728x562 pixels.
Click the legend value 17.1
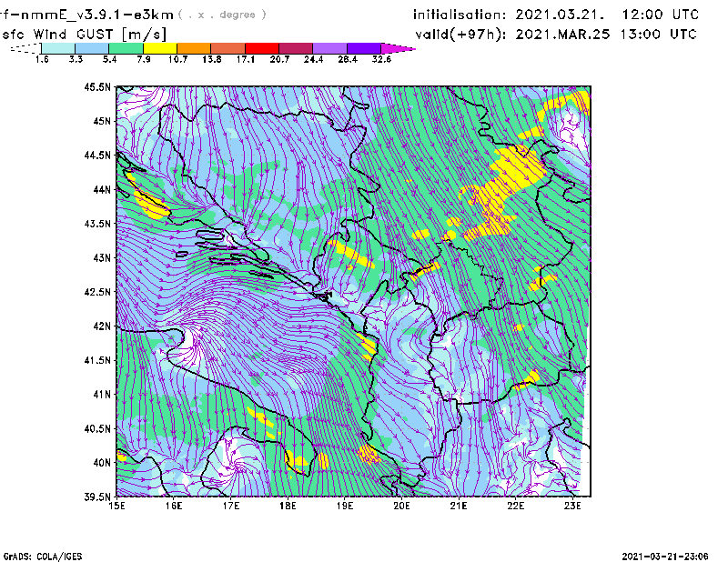tap(246, 59)
